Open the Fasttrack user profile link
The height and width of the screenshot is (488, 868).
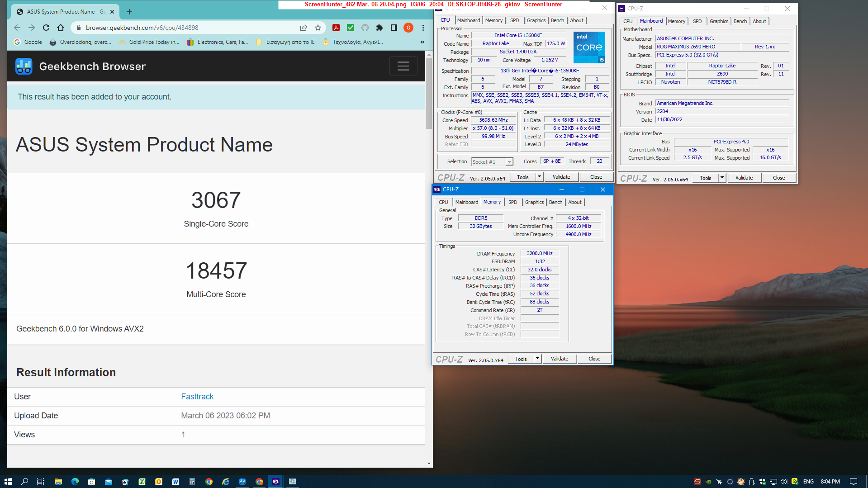pos(197,397)
